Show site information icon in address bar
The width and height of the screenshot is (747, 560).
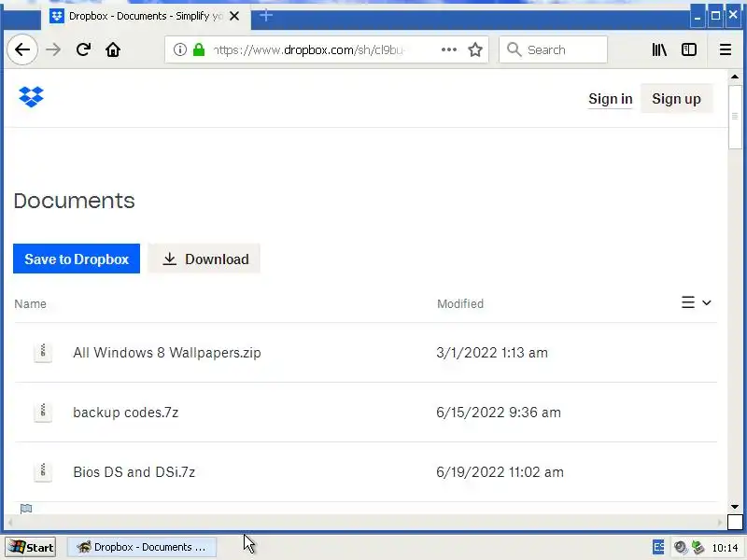[179, 49]
